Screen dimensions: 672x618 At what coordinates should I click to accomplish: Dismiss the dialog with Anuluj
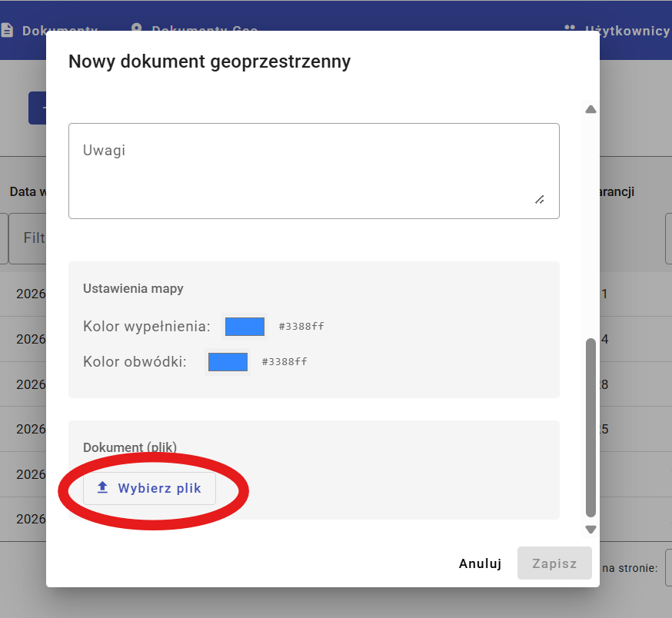[480, 563]
